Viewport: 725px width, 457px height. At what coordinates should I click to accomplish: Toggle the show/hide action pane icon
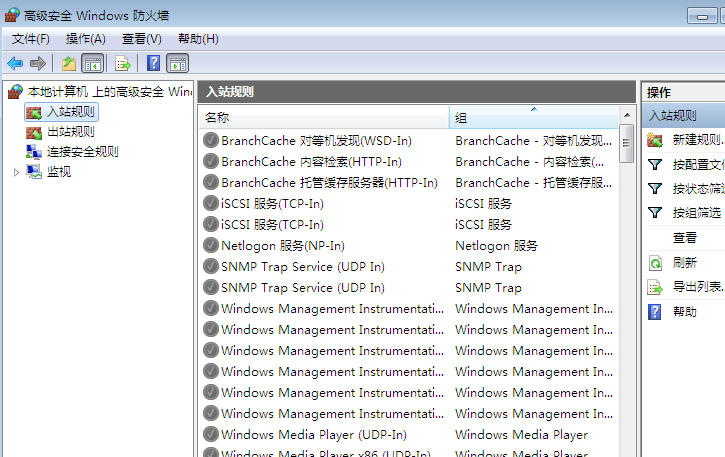(178, 63)
